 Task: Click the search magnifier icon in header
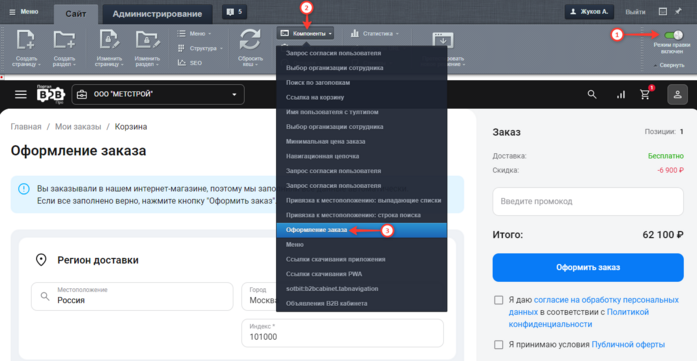pyautogui.click(x=592, y=94)
